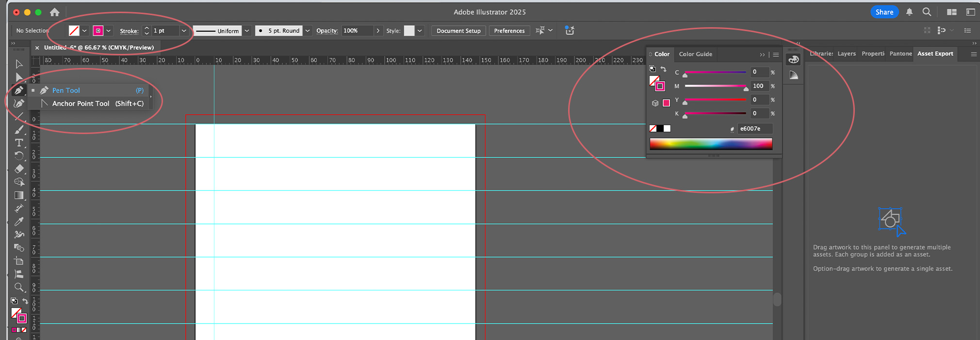
Task: Open Color Guide icon in dock
Action: coord(794,75)
